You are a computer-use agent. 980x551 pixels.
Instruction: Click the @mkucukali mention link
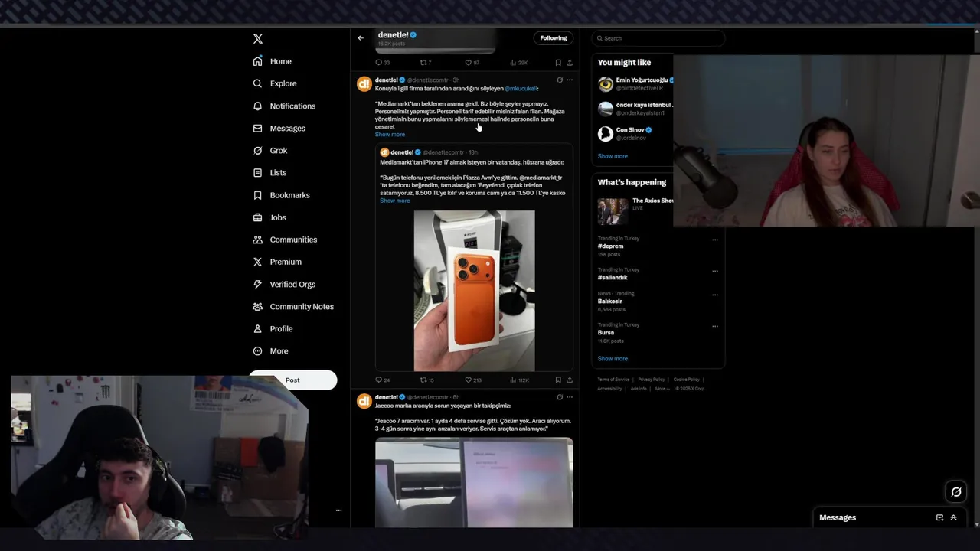pyautogui.click(x=521, y=89)
